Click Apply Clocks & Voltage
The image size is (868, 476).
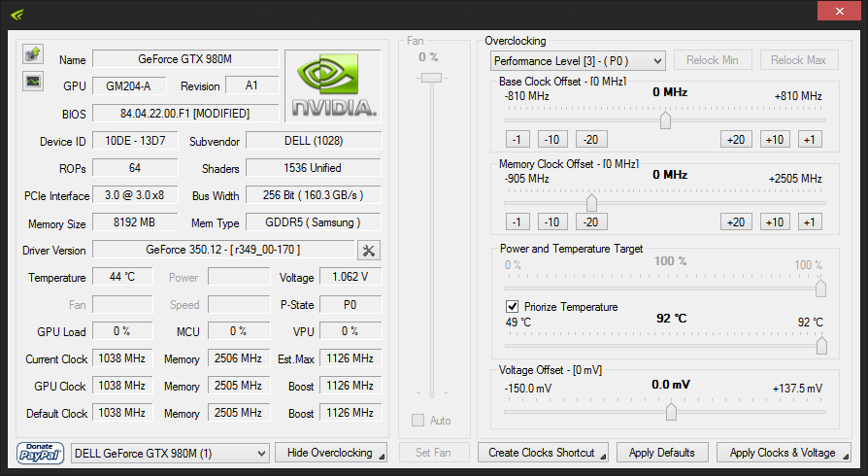point(784,453)
